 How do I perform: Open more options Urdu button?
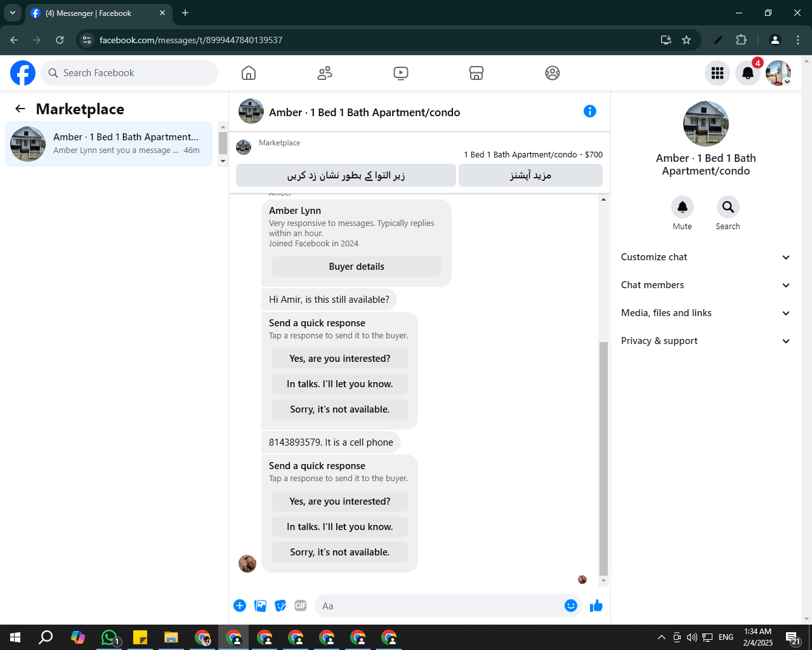click(530, 175)
